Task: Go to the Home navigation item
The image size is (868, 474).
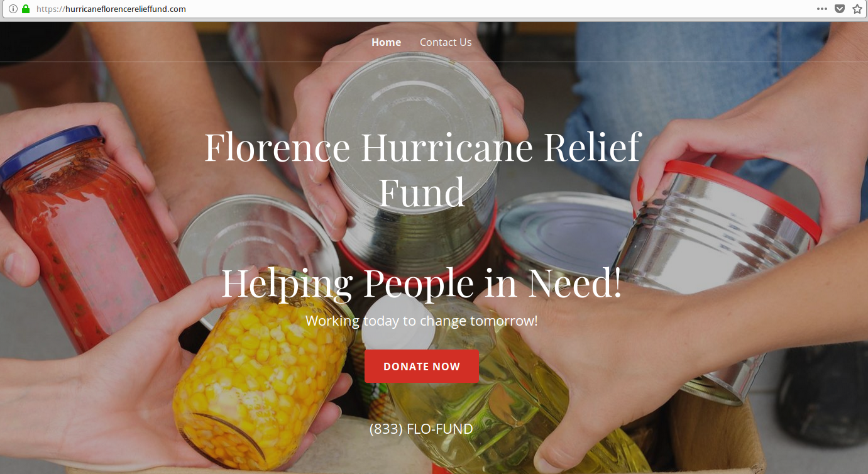Action: 386,42
